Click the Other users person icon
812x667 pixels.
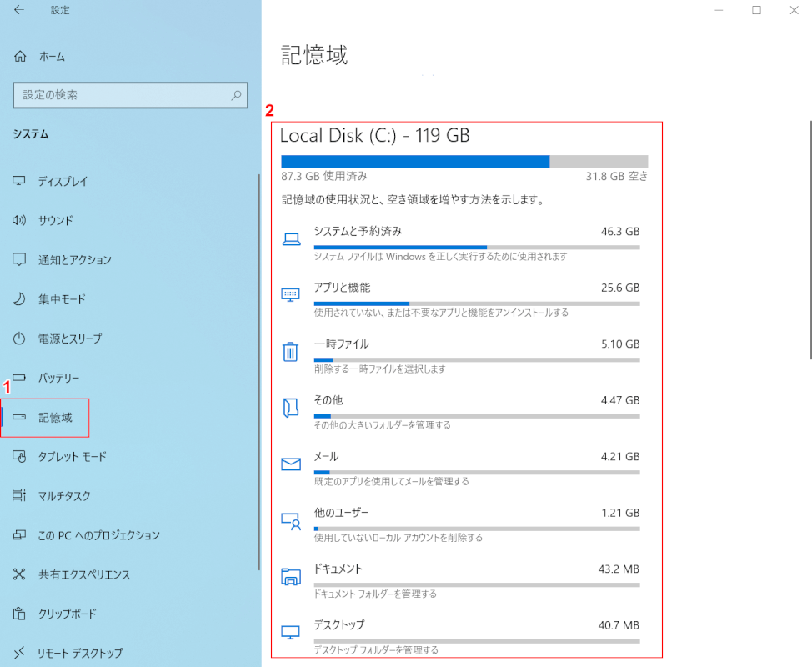pyautogui.click(x=291, y=521)
